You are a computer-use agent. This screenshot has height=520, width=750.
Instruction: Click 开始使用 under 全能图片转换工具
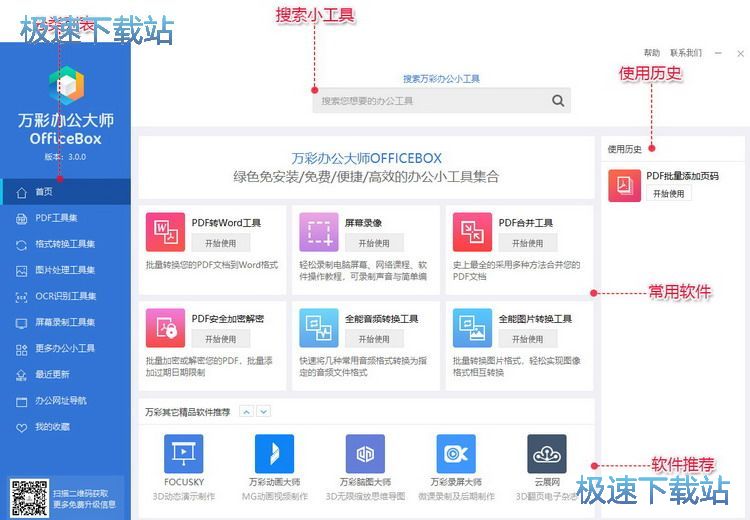tap(528, 339)
